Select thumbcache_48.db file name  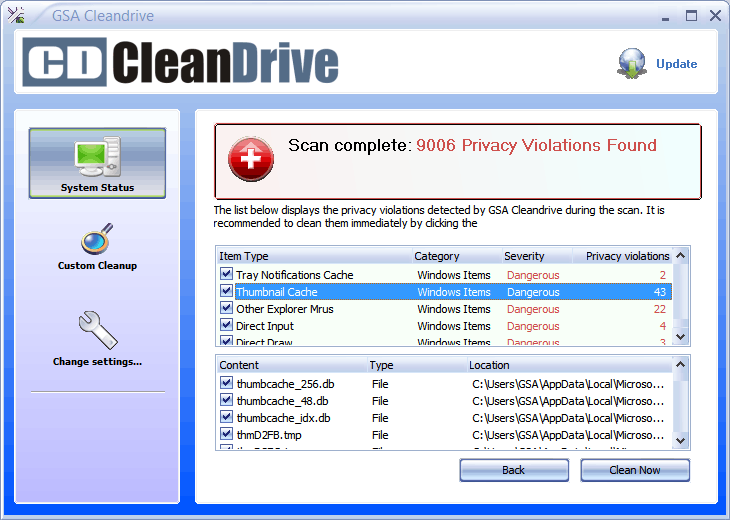(x=283, y=401)
